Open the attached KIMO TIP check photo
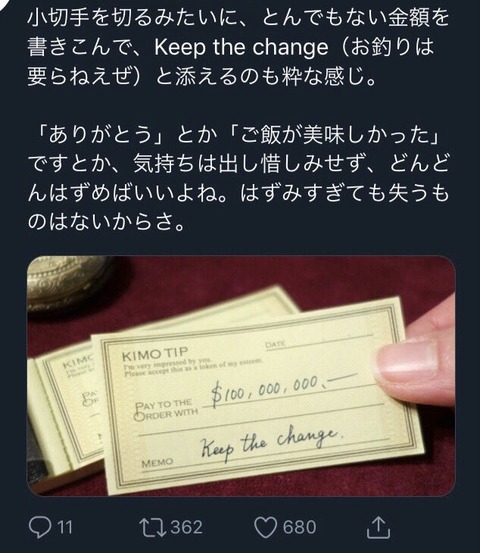480x553 pixels. pyautogui.click(x=242, y=376)
